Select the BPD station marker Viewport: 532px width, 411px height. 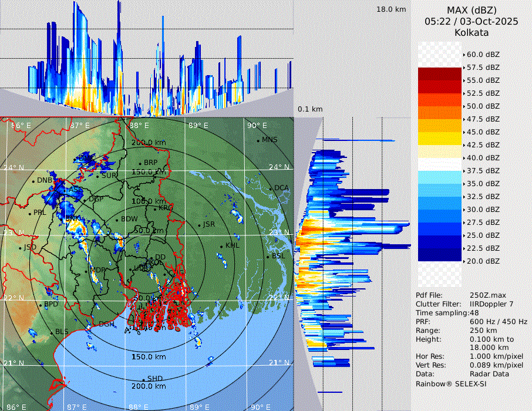(x=40, y=305)
